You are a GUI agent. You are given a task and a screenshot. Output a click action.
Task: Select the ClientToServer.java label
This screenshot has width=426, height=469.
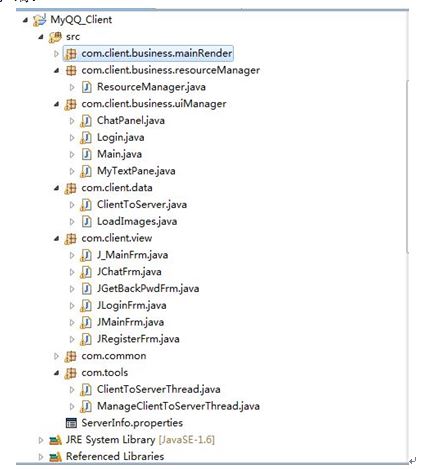pyautogui.click(x=142, y=205)
